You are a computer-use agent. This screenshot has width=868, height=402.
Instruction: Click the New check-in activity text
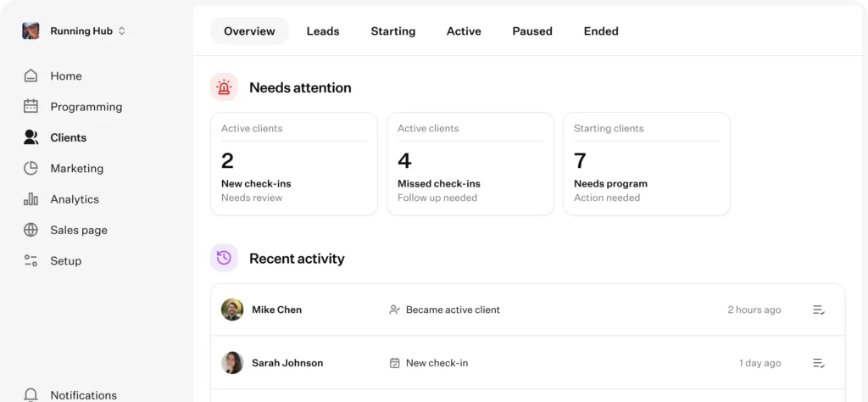437,363
